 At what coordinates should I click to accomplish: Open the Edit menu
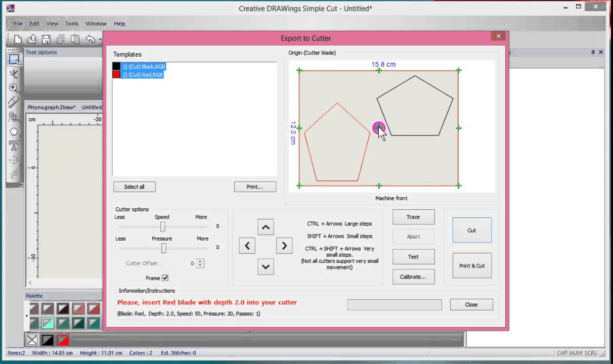(x=34, y=24)
